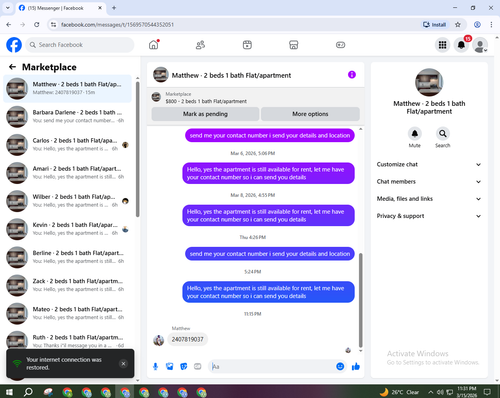Attach a photo with the image icon
Viewport: 500px width, 398px height.
(x=170, y=367)
